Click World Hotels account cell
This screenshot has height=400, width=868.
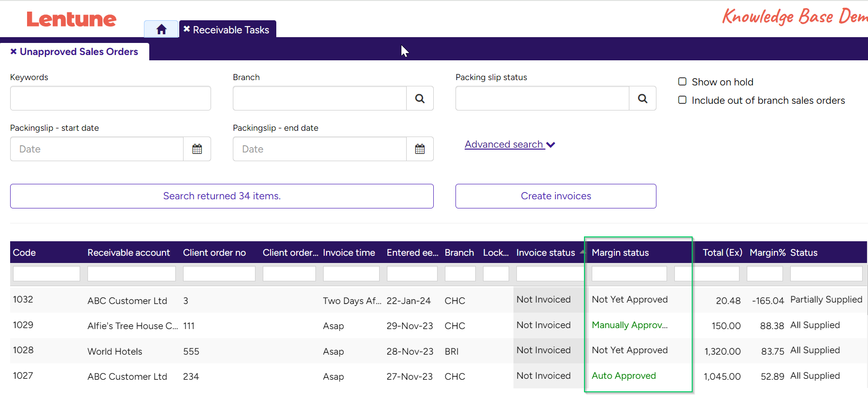(115, 352)
